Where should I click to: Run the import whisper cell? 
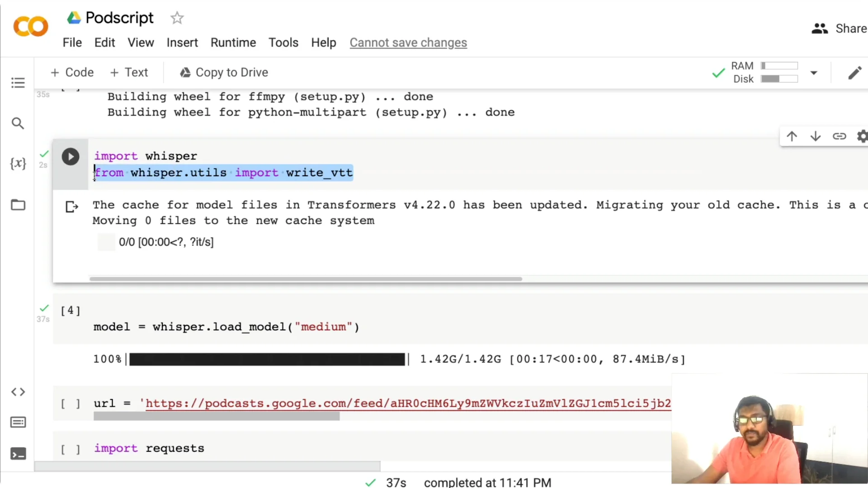click(x=71, y=156)
